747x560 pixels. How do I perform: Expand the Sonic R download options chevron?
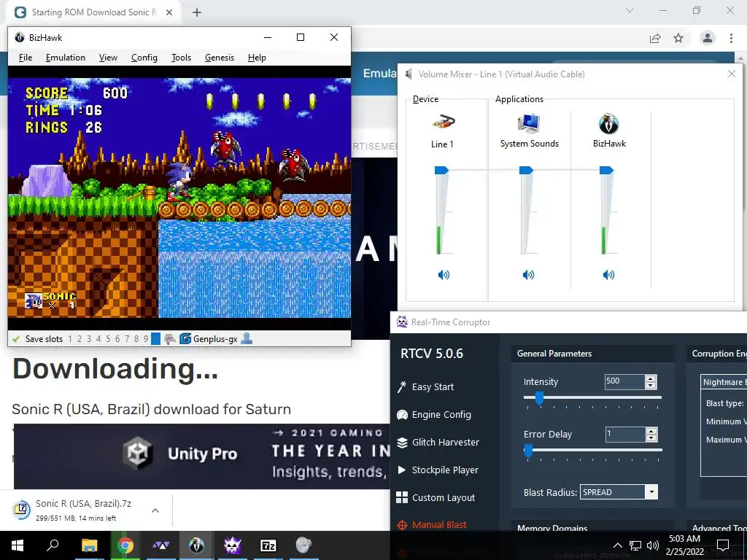(x=155, y=510)
